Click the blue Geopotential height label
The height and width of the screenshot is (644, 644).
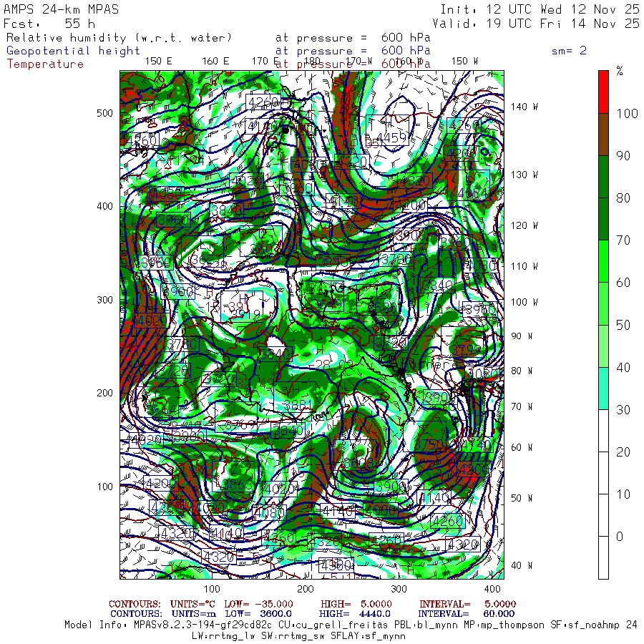pyautogui.click(x=74, y=51)
